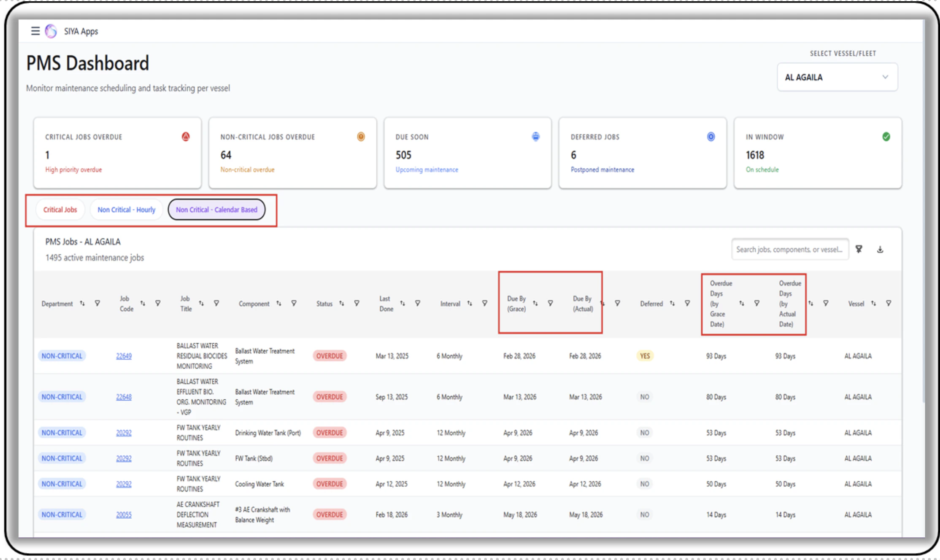Filter the Component column

[294, 303]
